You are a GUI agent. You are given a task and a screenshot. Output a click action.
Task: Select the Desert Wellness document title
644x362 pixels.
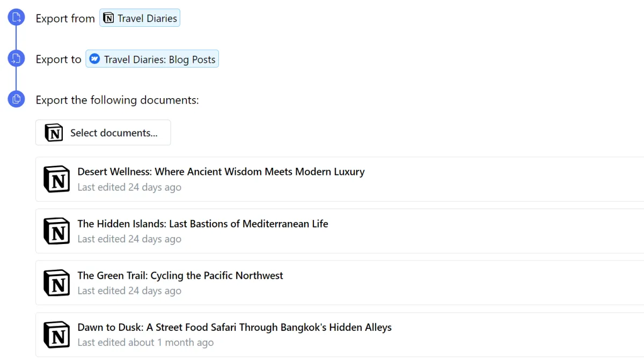[221, 172]
